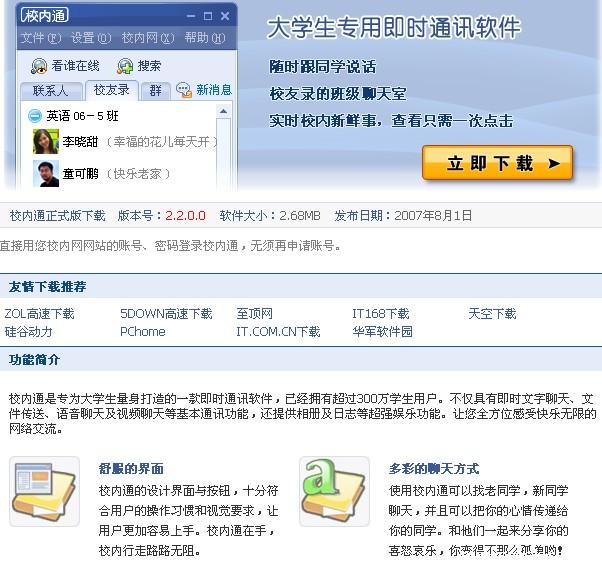
Task: Open 李晓甜's avatar photo
Action: (x=46, y=141)
